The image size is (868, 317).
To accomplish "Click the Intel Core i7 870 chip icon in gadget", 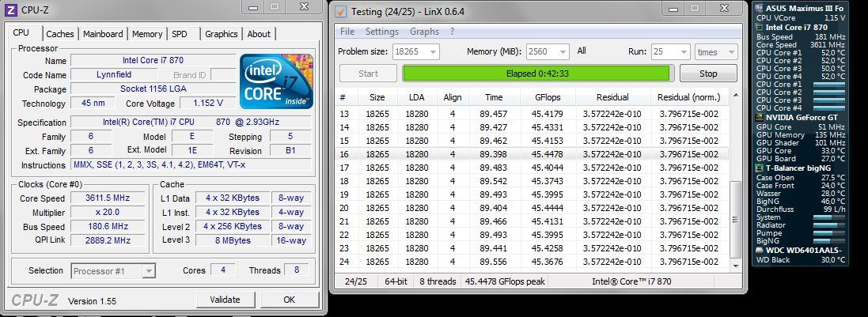I will point(760,27).
